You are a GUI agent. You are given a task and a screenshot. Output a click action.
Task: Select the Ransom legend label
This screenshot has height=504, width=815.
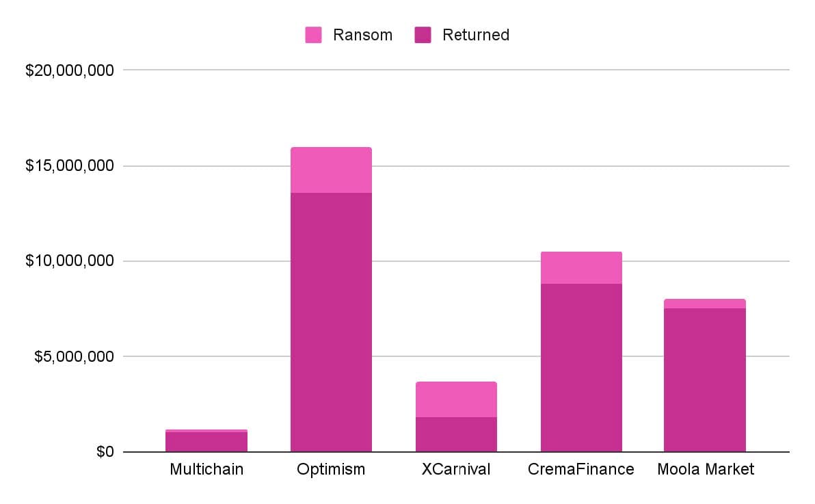point(362,35)
